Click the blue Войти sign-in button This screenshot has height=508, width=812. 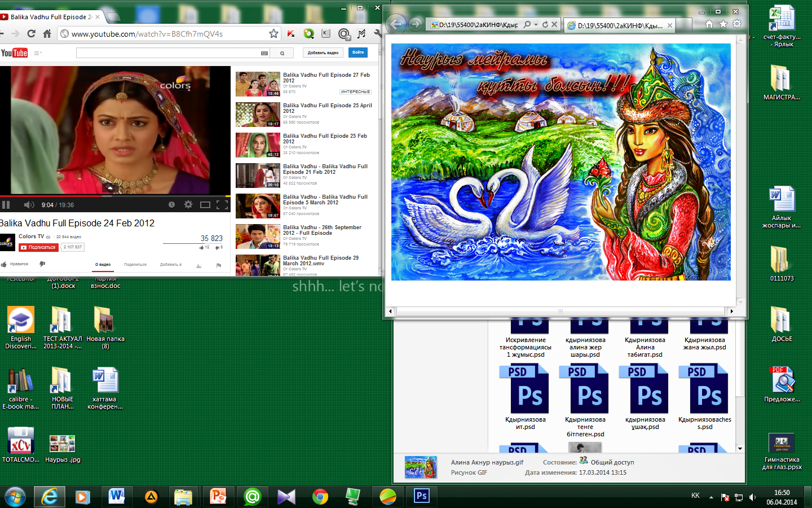pyautogui.click(x=358, y=52)
